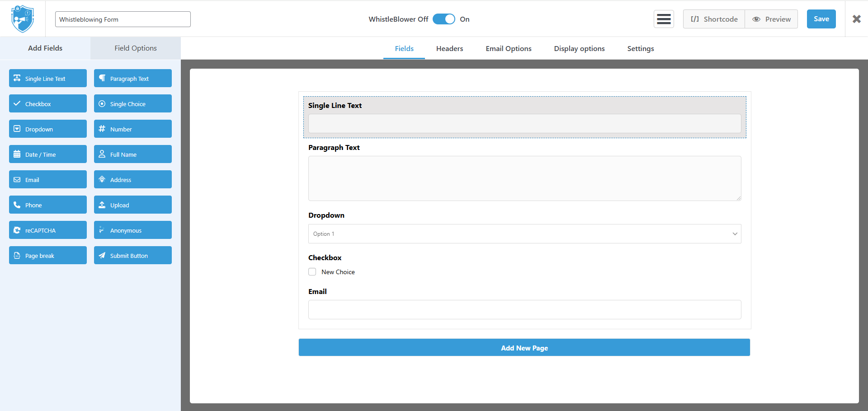The image size is (868, 411).
Task: Select the Paragraph Text field label
Action: pos(334,148)
